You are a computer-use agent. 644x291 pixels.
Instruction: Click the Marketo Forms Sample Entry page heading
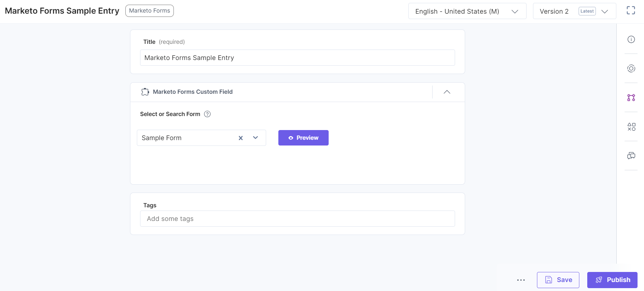pyautogui.click(x=62, y=11)
